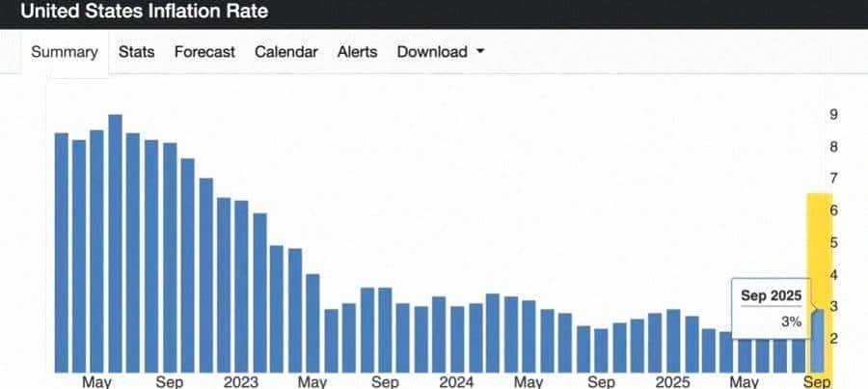Viewport: 868px width, 389px height.
Task: Click the bar above the '2023' axis label
Action: 241,287
